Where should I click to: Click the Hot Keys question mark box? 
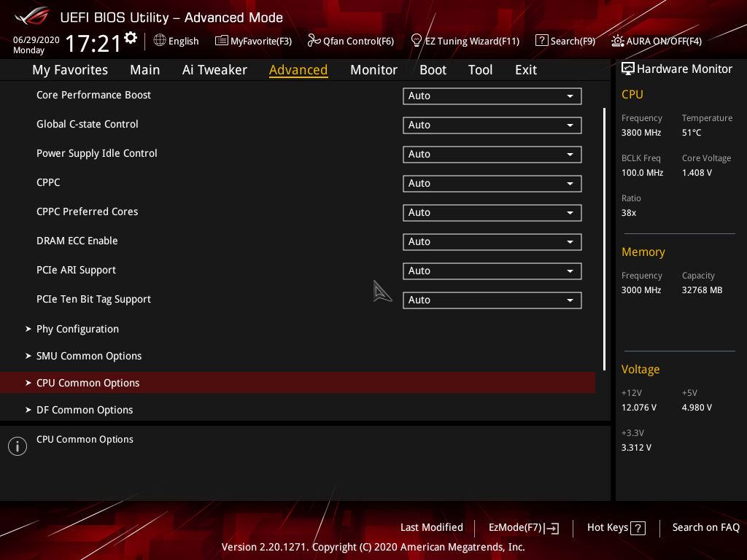tap(638, 528)
